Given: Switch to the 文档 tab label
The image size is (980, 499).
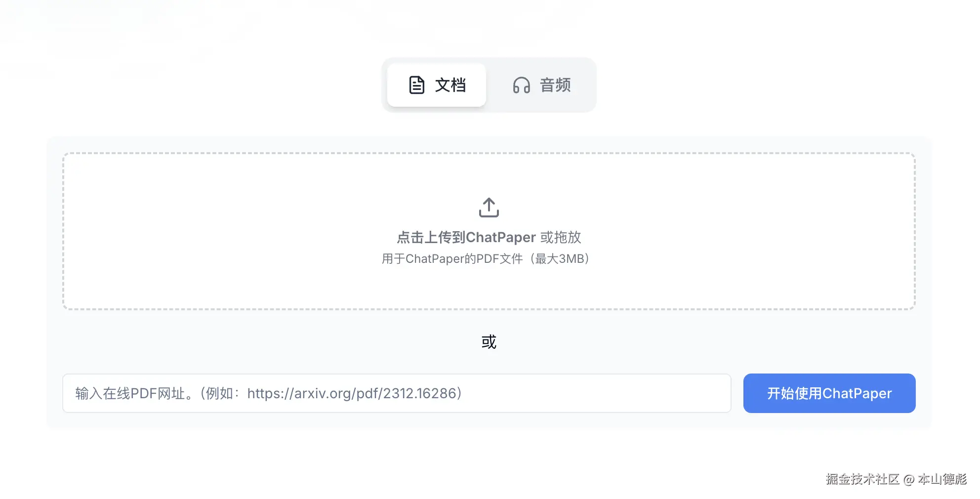Looking at the screenshot, I should pyautogui.click(x=450, y=85).
